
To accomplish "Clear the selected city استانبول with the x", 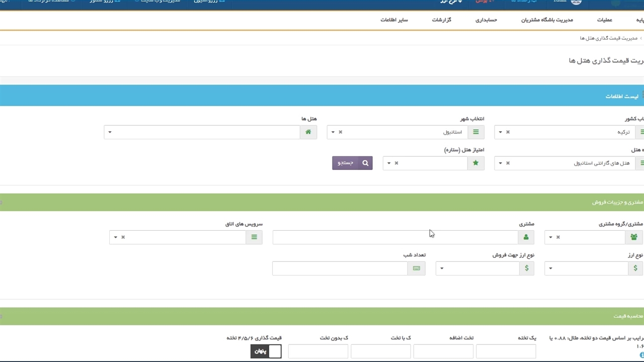I will click(x=341, y=132).
